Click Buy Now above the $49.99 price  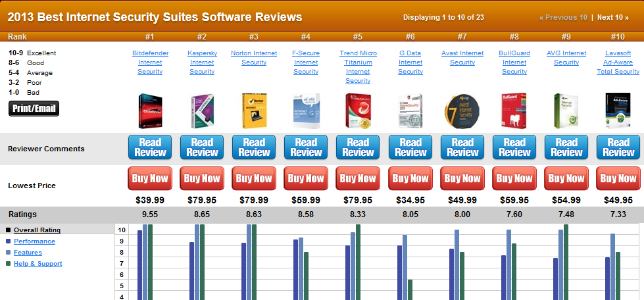(x=462, y=178)
